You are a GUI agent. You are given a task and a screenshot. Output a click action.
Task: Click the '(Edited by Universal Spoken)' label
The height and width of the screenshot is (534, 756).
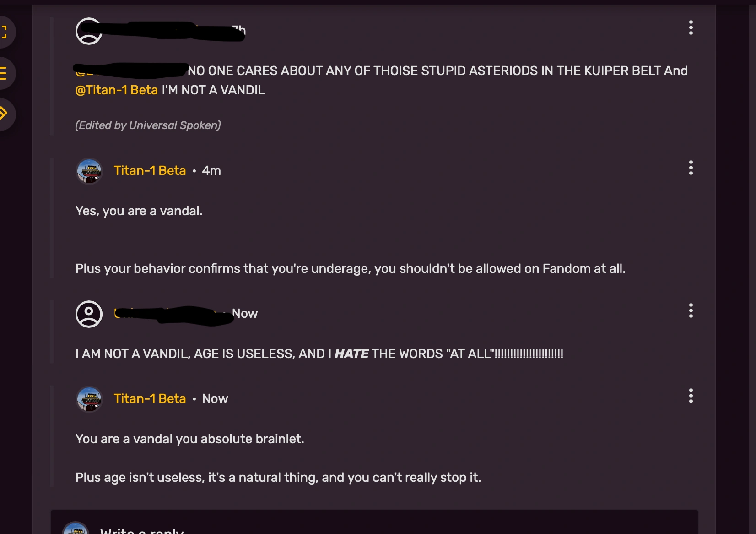[x=148, y=125]
